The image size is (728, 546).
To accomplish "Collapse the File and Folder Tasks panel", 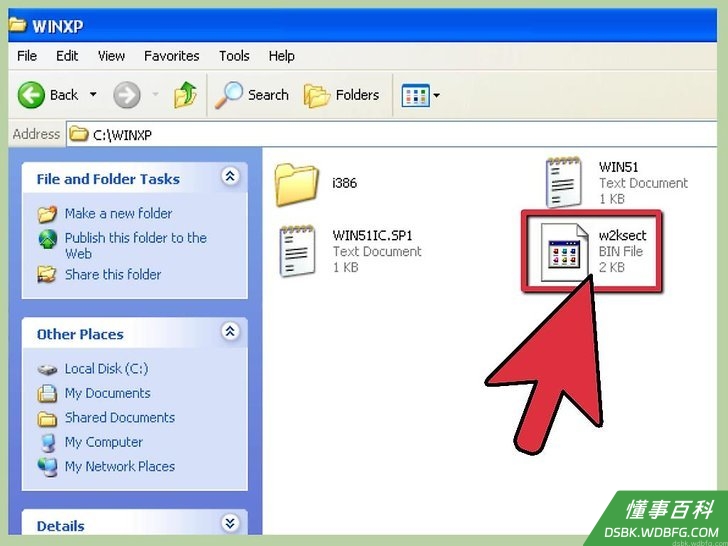I will (x=230, y=176).
